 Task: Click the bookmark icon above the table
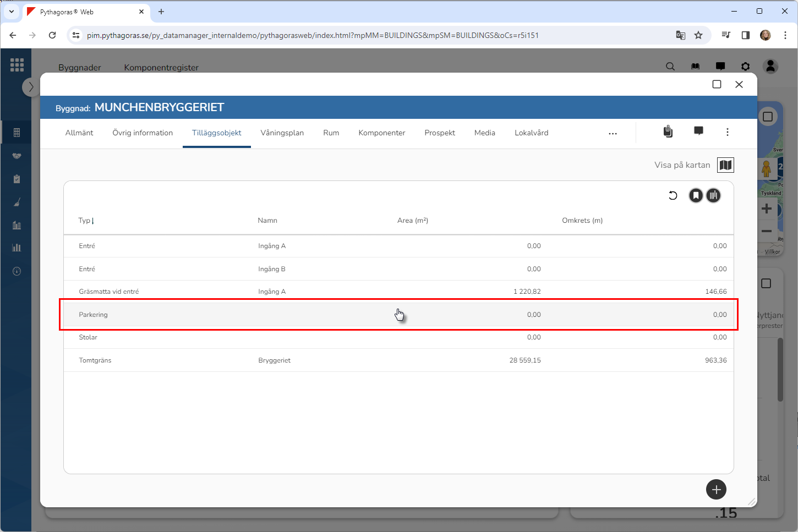coord(696,195)
